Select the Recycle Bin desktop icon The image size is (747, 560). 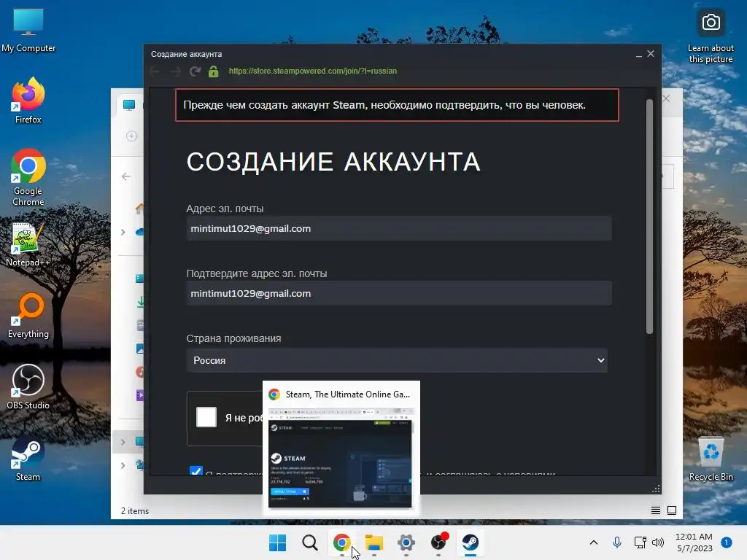point(711,458)
